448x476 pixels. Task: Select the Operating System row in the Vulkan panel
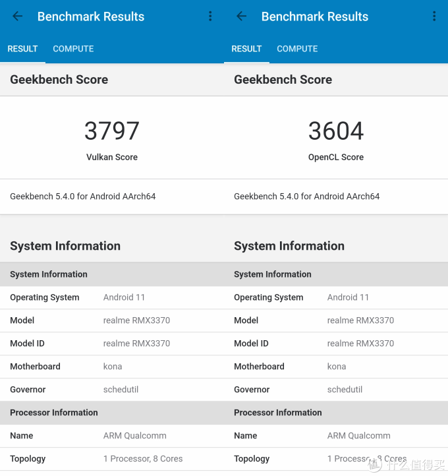coord(112,297)
